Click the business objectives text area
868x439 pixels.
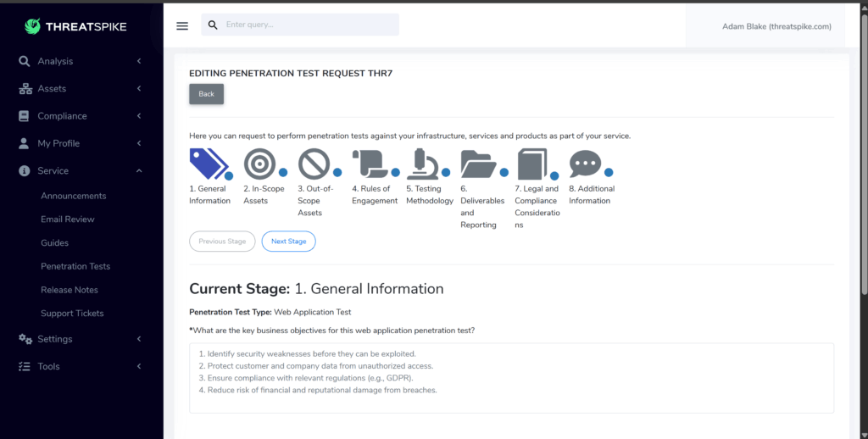(511, 377)
